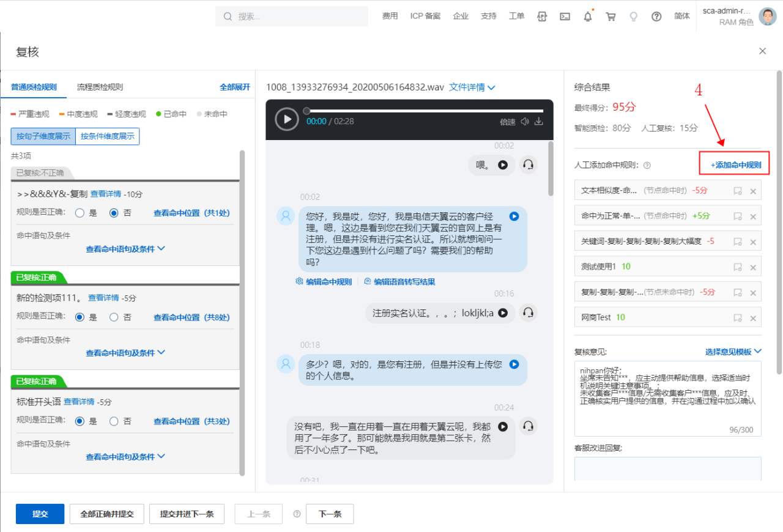Open the shopping cart icon
Image resolution: width=783 pixels, height=532 pixels.
coord(610,17)
